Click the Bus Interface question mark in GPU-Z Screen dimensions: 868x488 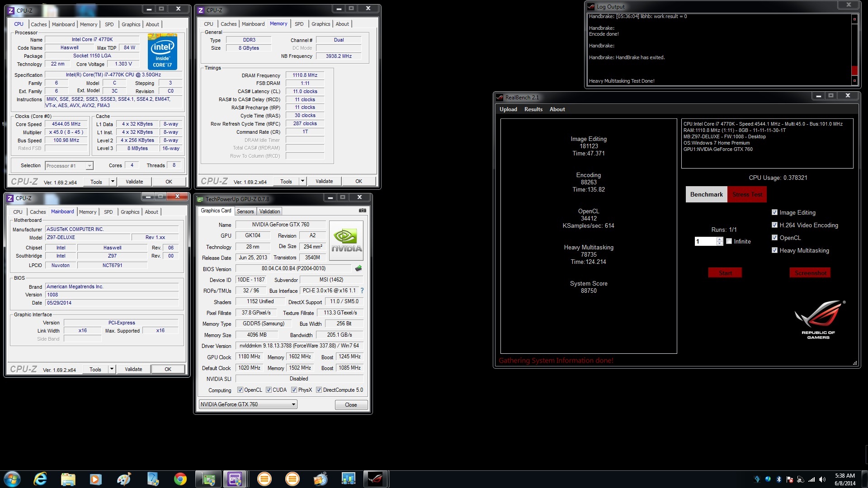(x=362, y=291)
